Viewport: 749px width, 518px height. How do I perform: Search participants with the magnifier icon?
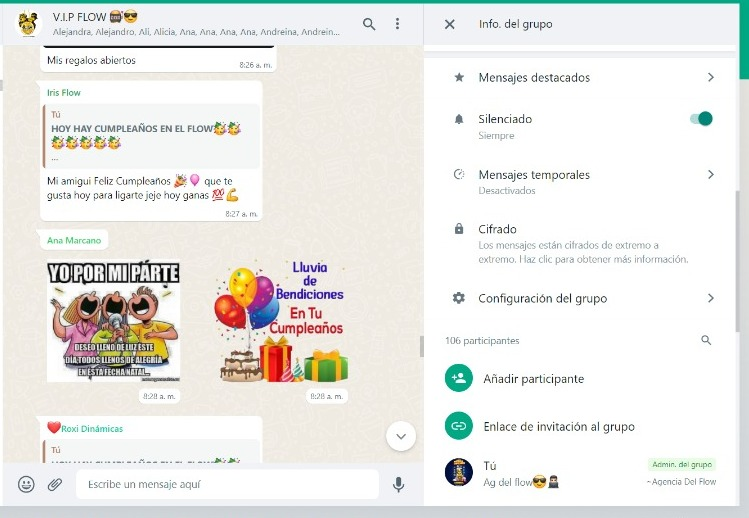pyautogui.click(x=706, y=340)
